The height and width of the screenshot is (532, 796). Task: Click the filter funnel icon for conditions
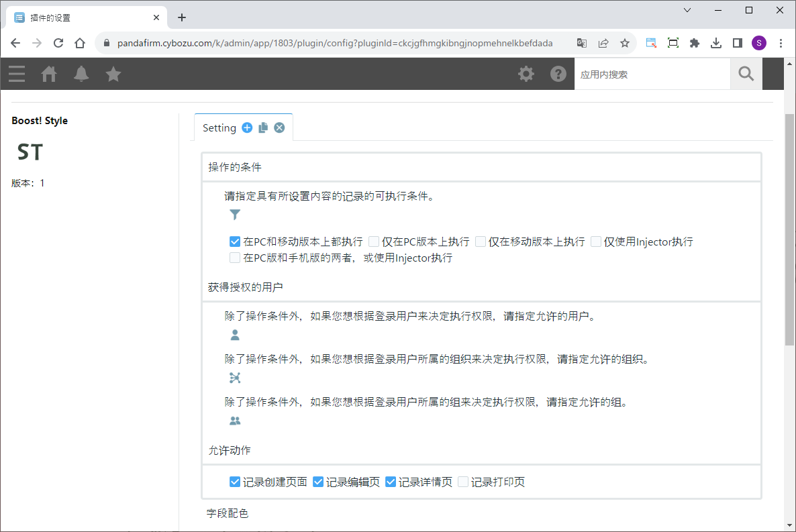[x=235, y=215]
